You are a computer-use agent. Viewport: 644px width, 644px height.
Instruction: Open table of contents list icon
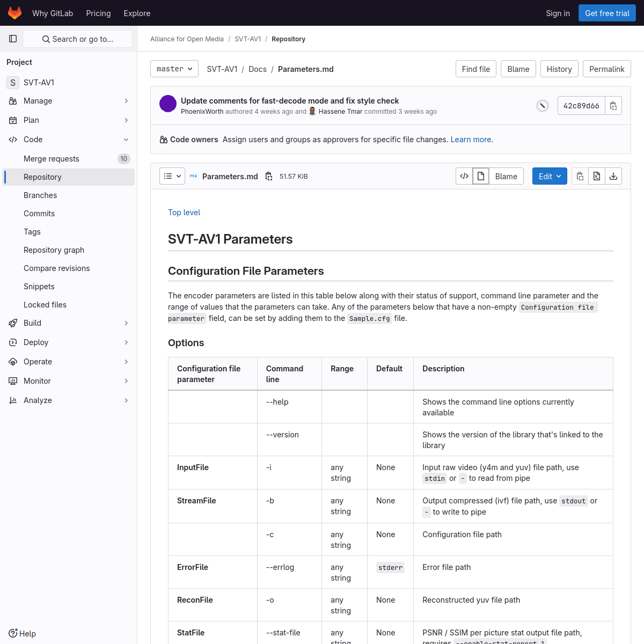pyautogui.click(x=172, y=176)
